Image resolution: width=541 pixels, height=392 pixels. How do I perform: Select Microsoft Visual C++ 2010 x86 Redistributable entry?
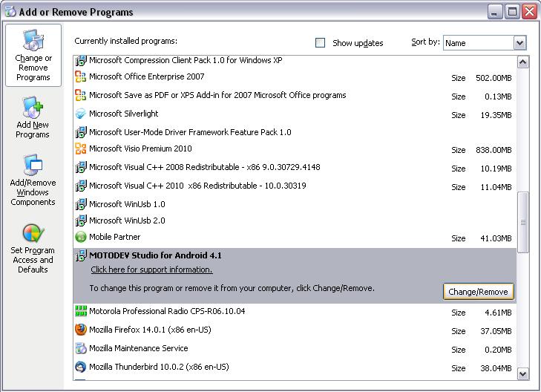(x=295, y=186)
